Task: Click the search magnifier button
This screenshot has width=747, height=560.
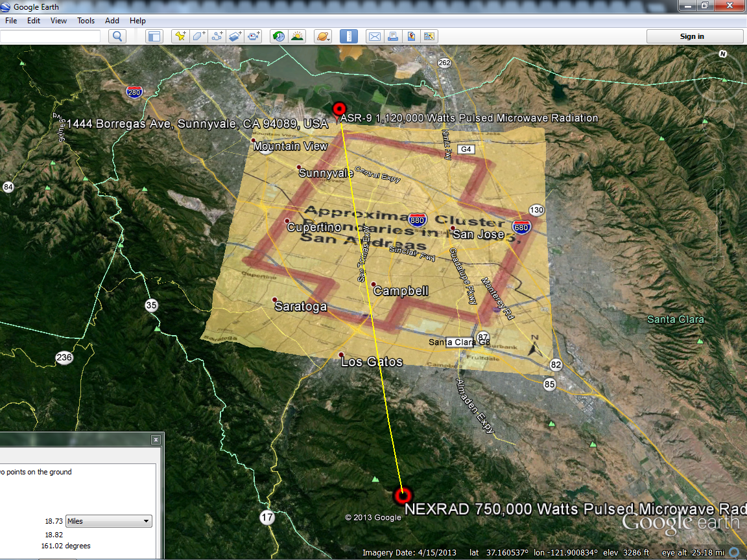Action: click(117, 36)
